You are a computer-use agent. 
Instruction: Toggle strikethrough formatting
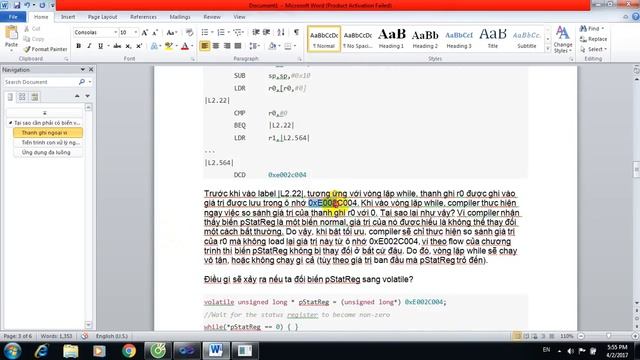point(117,46)
